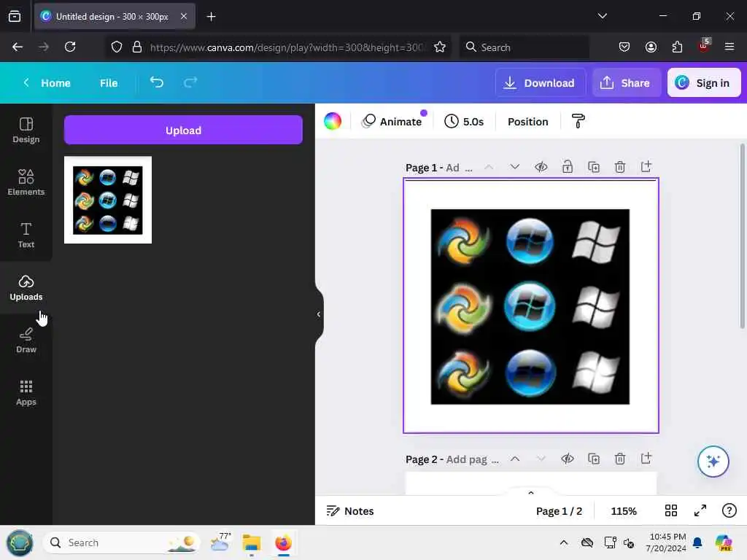Viewport: 747px width, 560px height.
Task: Open the Apps panel
Action: point(26,392)
